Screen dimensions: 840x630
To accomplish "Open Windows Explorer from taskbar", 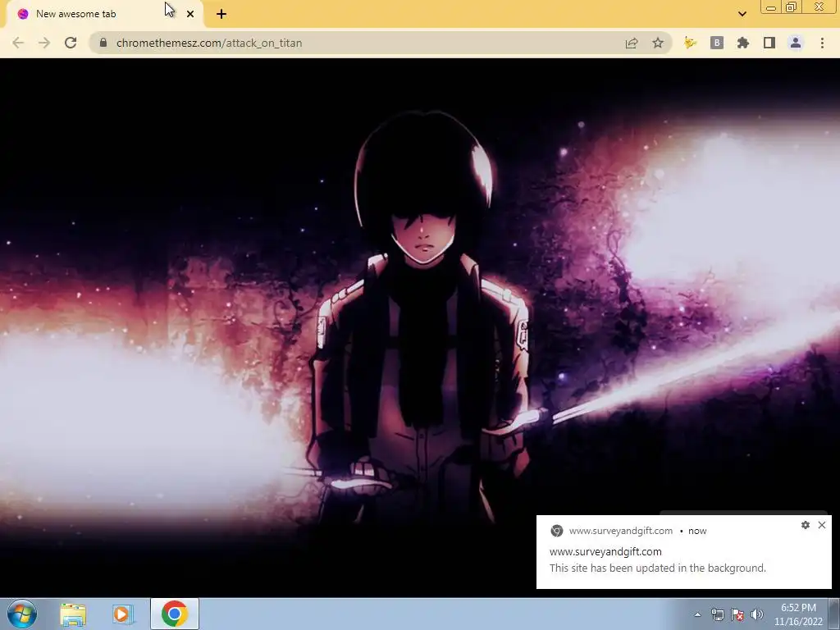I will (73, 614).
